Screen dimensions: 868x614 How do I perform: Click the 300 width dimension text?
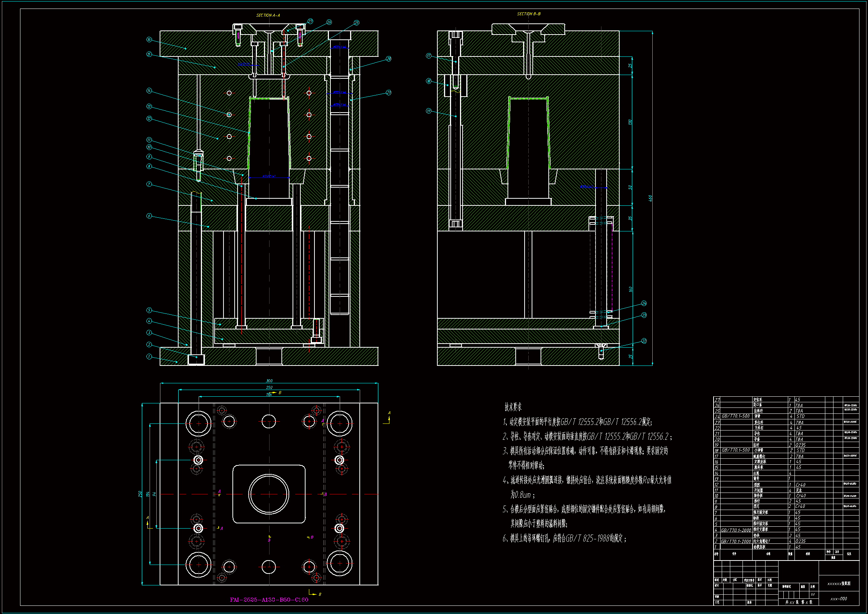pos(269,381)
